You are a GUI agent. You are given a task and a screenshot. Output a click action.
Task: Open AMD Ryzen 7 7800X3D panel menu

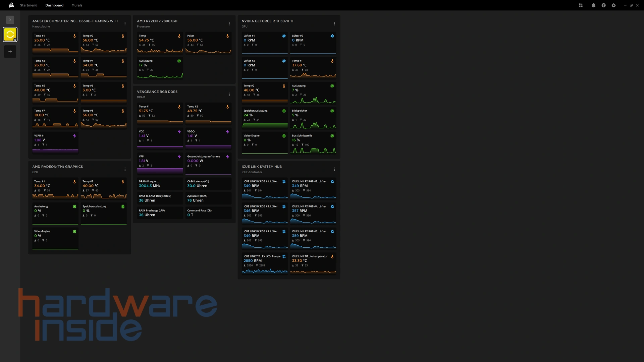[230, 24]
